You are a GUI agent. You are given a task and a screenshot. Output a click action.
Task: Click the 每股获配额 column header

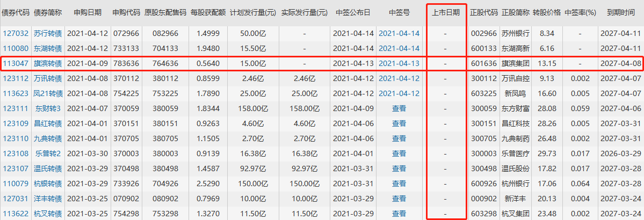point(208,13)
